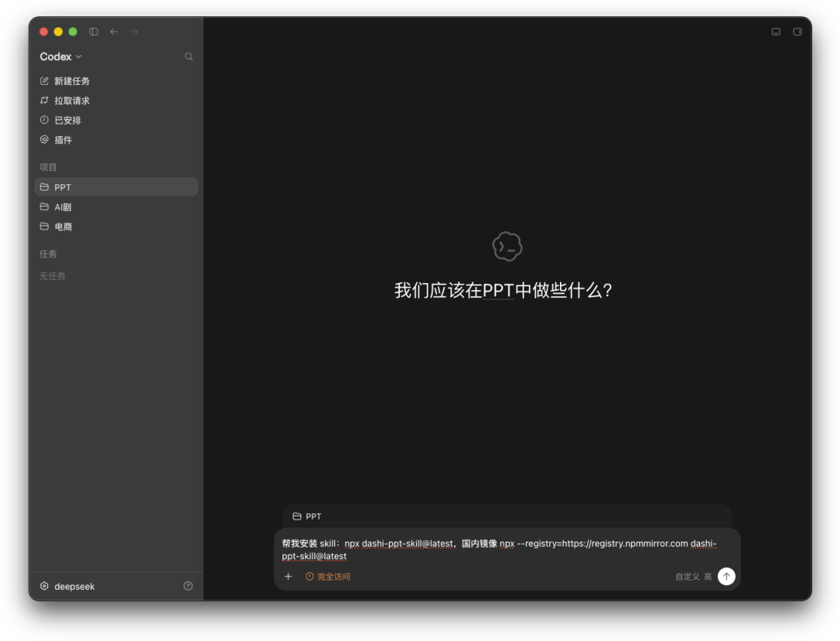Toggle right side panel icon at top right
Image resolution: width=840 pixels, height=641 pixels.
point(797,32)
